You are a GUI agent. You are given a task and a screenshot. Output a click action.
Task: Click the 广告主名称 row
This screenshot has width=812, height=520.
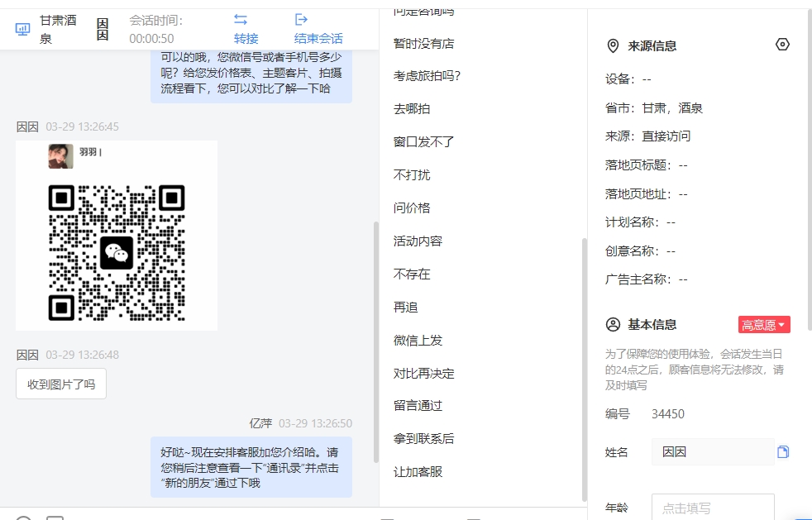click(647, 279)
